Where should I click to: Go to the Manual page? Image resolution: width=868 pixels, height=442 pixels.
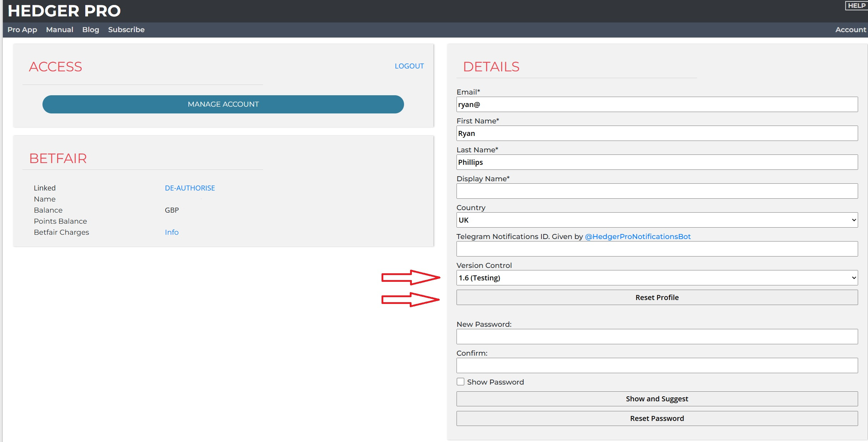pyautogui.click(x=60, y=30)
